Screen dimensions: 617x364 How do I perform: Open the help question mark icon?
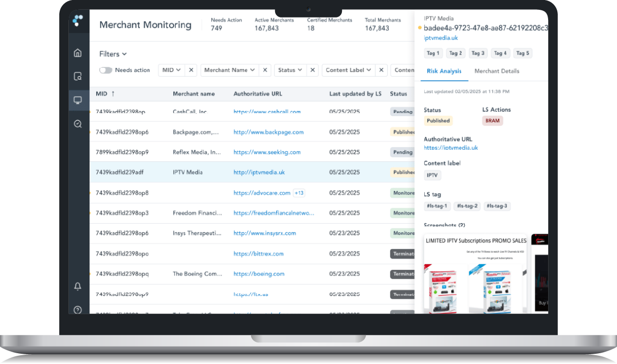(78, 310)
